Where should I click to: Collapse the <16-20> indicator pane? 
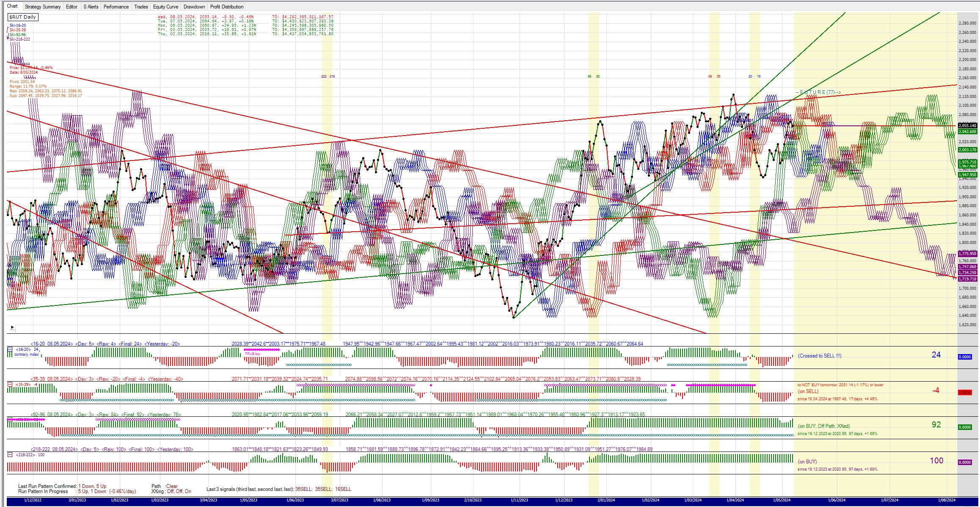pos(10,349)
